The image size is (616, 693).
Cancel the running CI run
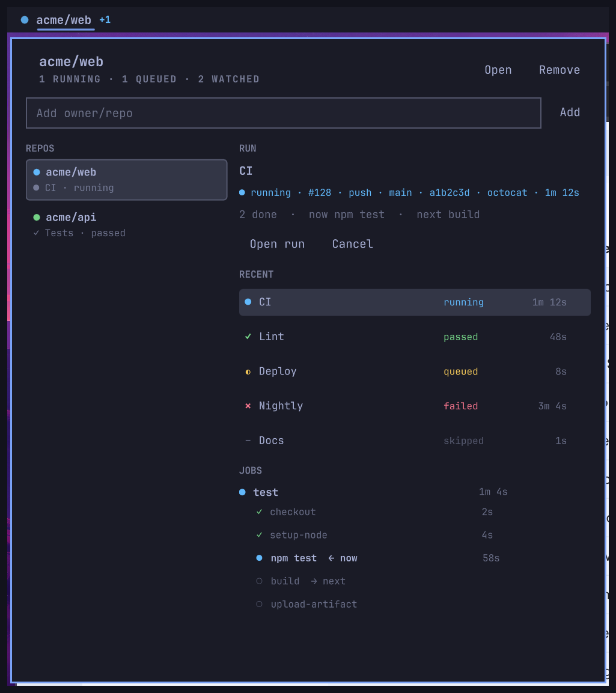pos(352,244)
